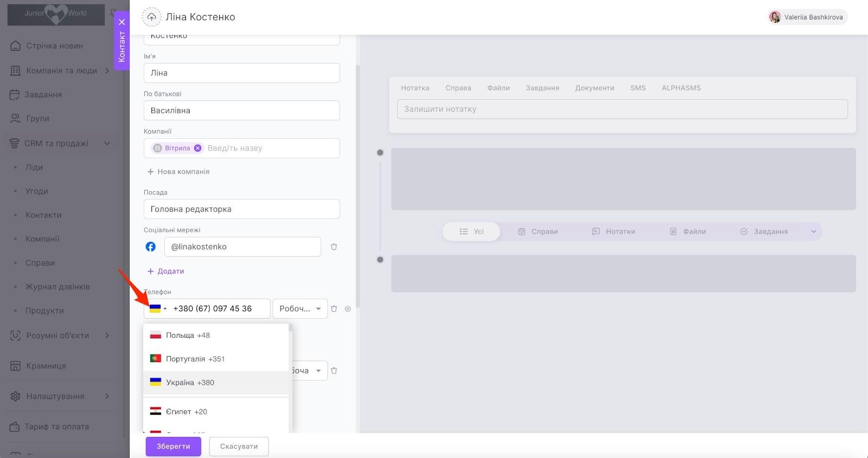The width and height of the screenshot is (868, 458).
Task: Click the Залишити нотатку input field
Action: (622, 109)
